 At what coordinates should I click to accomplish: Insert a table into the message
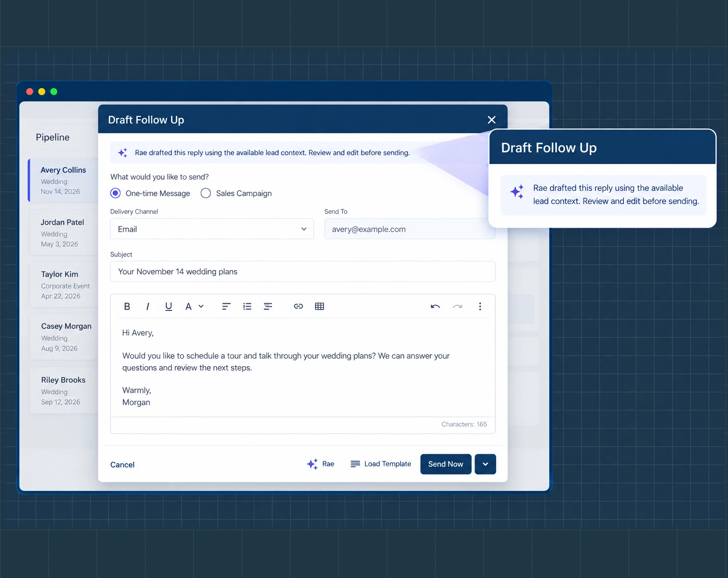[319, 307]
